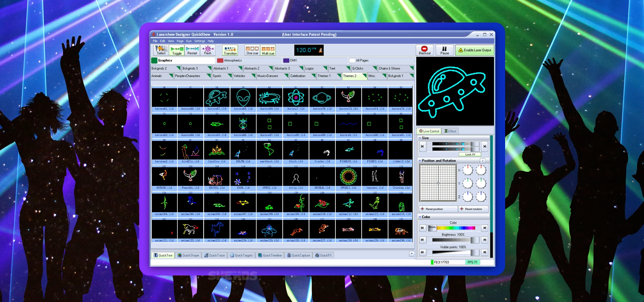Select the Multi cue mode
The image size is (644, 302).
(x=268, y=50)
